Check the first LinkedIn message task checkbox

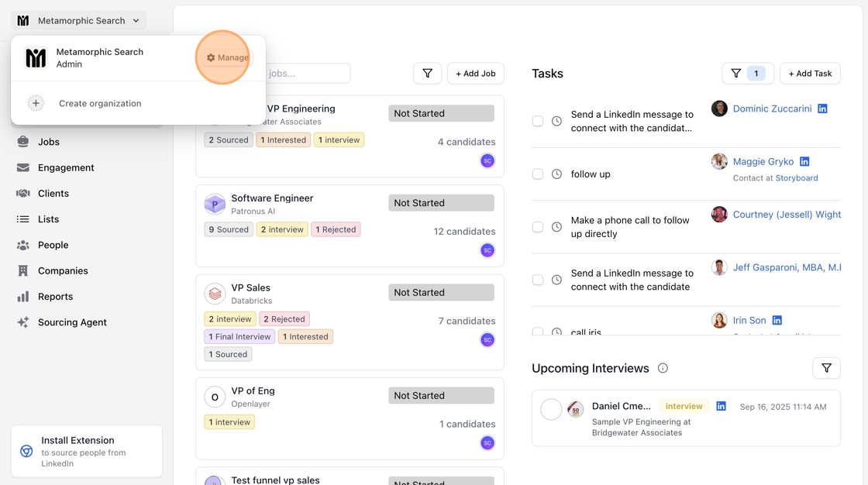click(538, 121)
